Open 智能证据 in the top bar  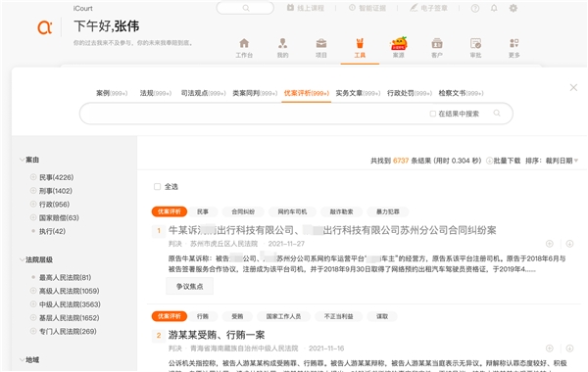[x=367, y=8]
